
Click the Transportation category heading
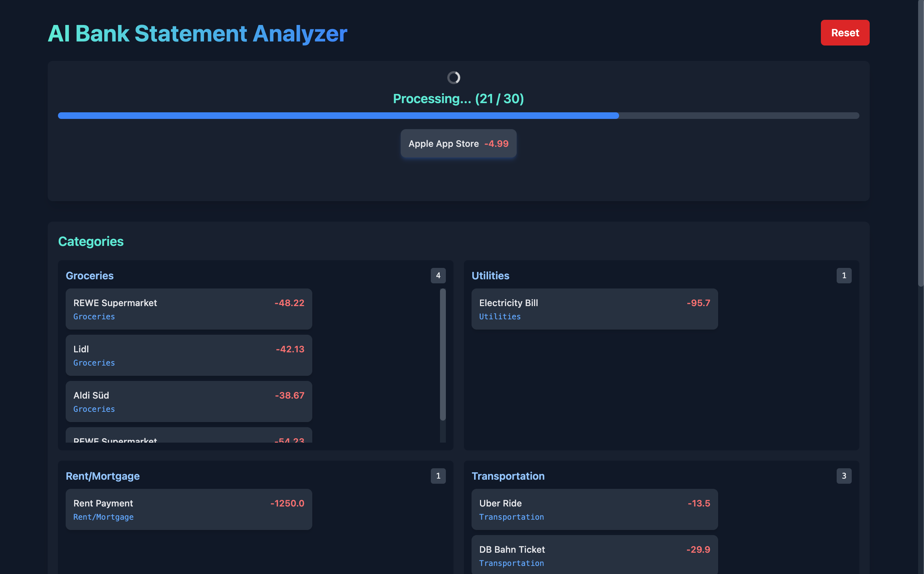[508, 476]
